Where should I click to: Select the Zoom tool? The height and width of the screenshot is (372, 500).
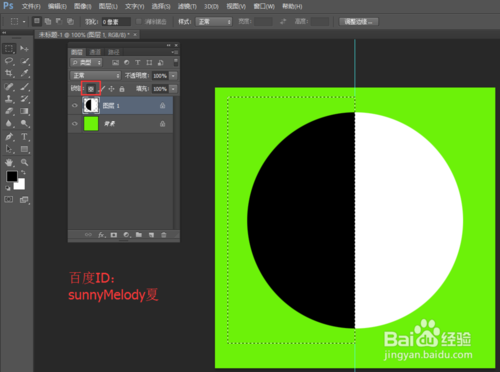click(x=24, y=162)
